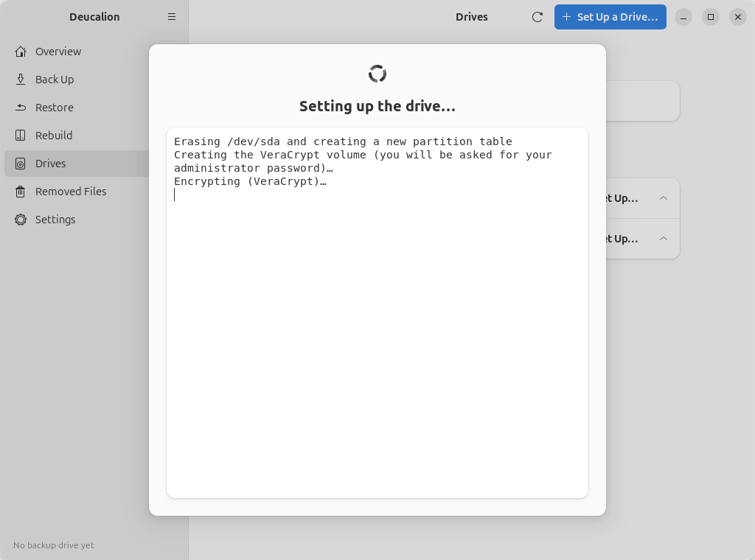Click the Drives disk icon
755x560 pixels.
[x=20, y=164]
